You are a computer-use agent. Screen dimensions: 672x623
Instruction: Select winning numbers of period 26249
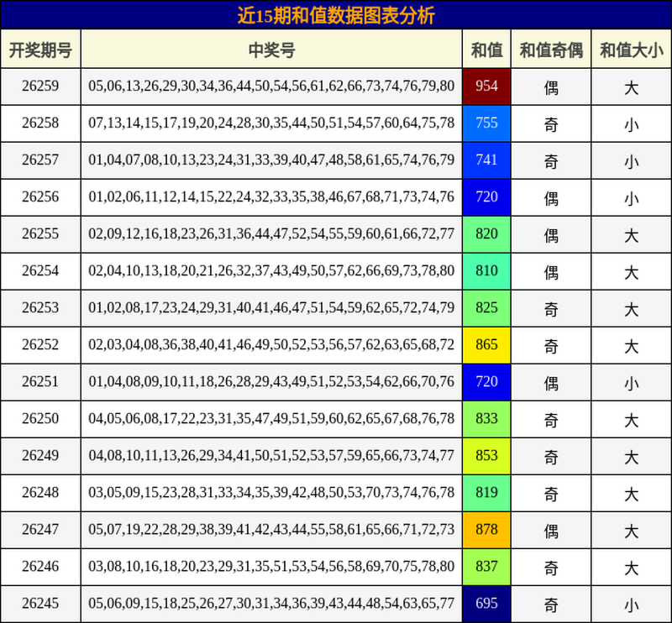271,456
